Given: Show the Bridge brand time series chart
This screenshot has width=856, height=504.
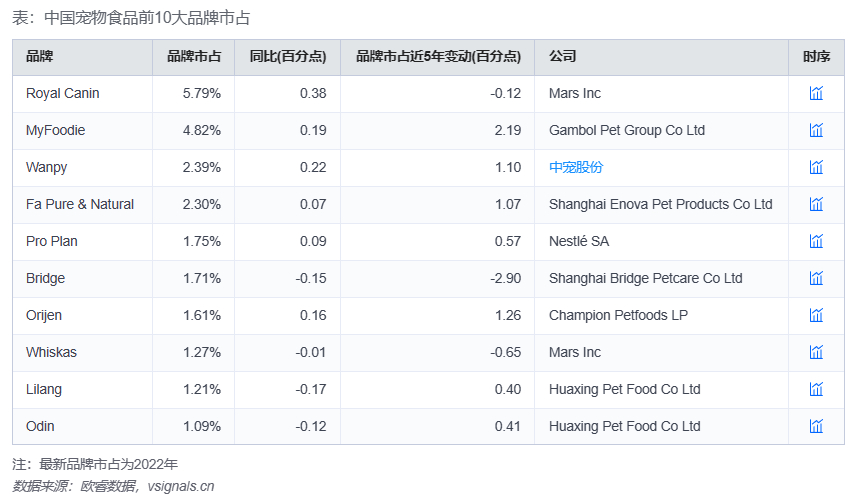Looking at the screenshot, I should click(816, 278).
